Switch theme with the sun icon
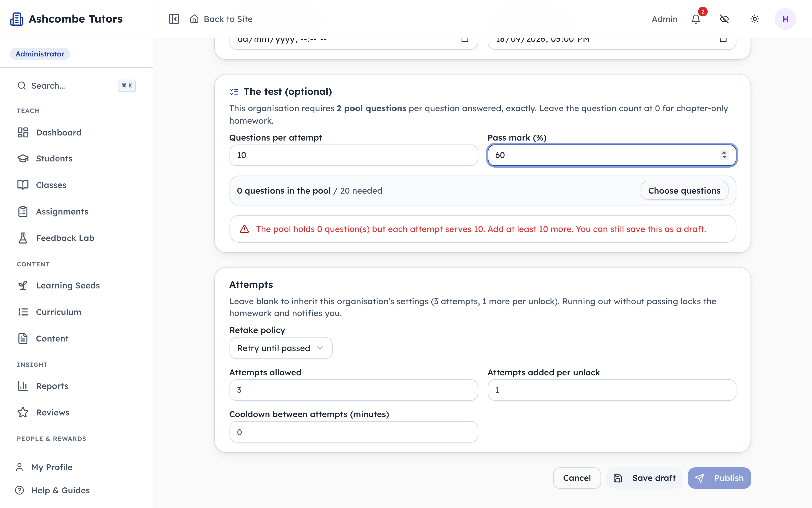 click(x=754, y=19)
